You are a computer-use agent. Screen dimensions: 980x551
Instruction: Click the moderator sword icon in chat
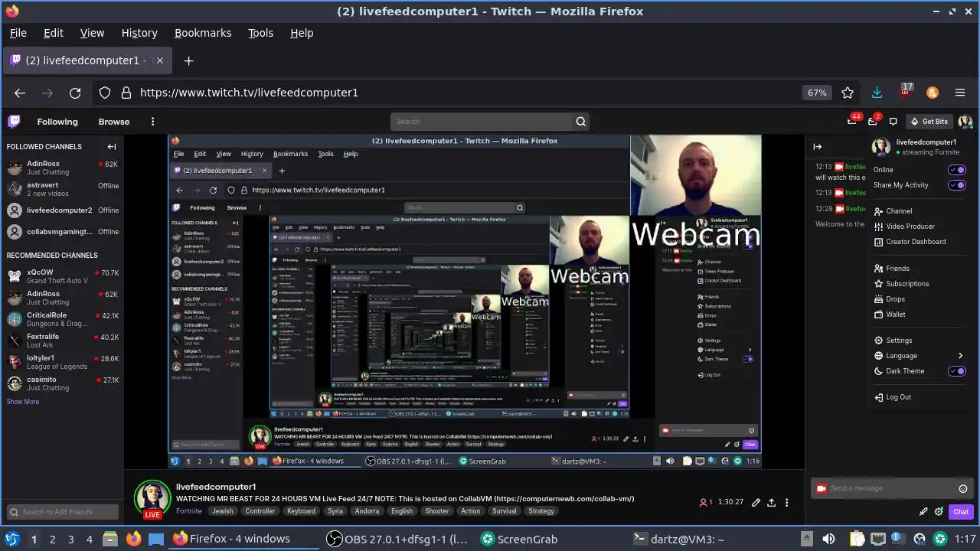click(923, 512)
